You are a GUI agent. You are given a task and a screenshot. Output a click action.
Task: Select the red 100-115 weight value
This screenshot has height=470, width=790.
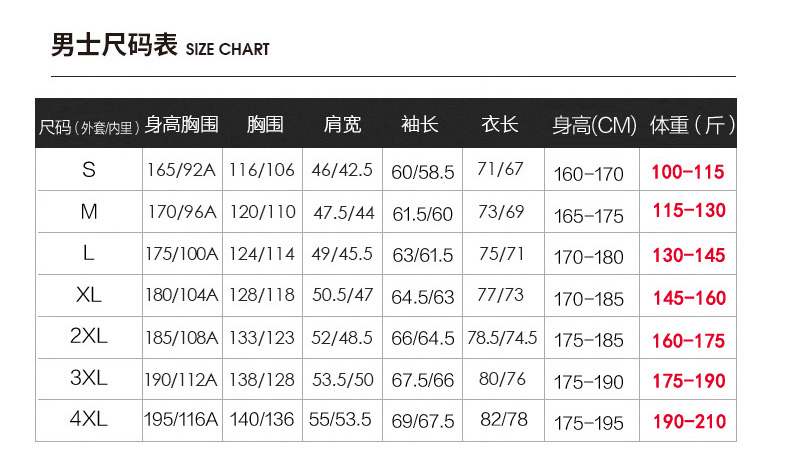click(x=688, y=172)
